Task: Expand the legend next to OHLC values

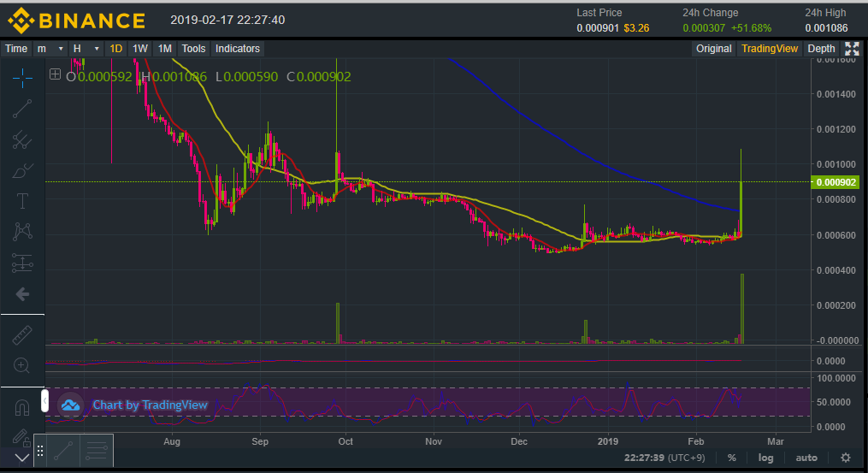Action: (x=56, y=75)
